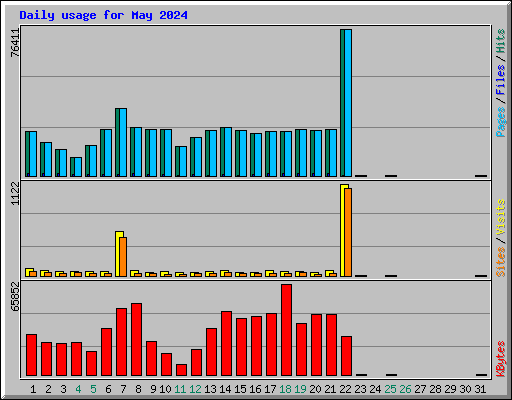
Task: Click the day 6 red KBytes bar
Action: click(x=106, y=352)
